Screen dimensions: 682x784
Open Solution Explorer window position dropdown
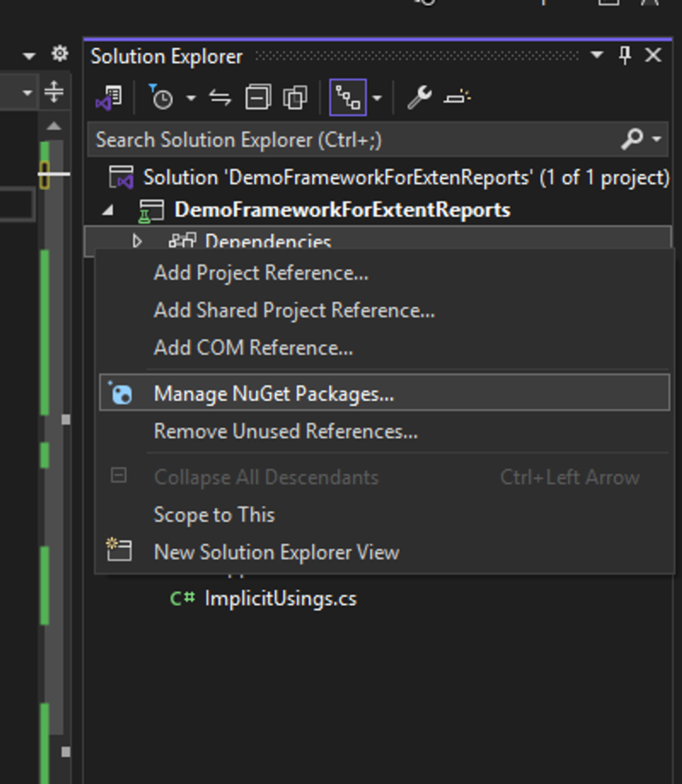pyautogui.click(x=597, y=55)
